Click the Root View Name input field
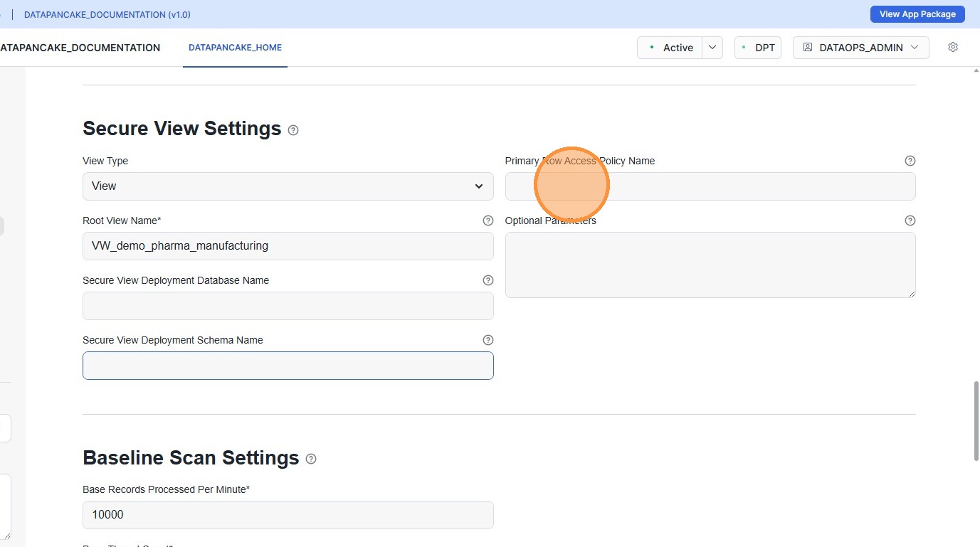The width and height of the screenshot is (980, 547). point(288,246)
